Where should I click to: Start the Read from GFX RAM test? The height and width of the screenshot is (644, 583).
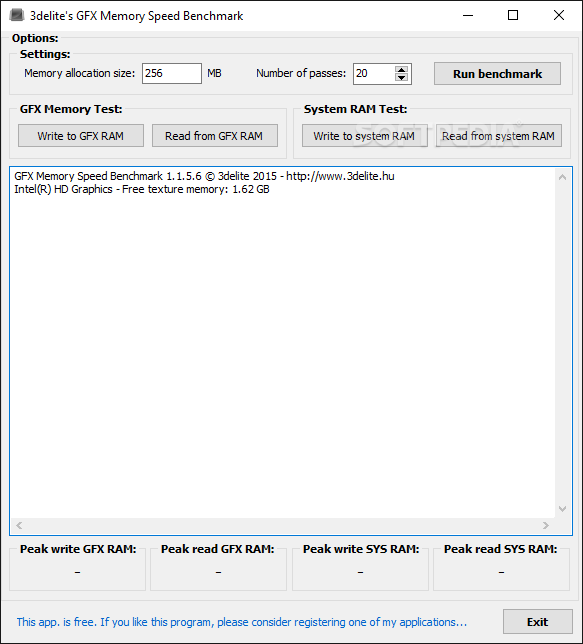(x=214, y=136)
